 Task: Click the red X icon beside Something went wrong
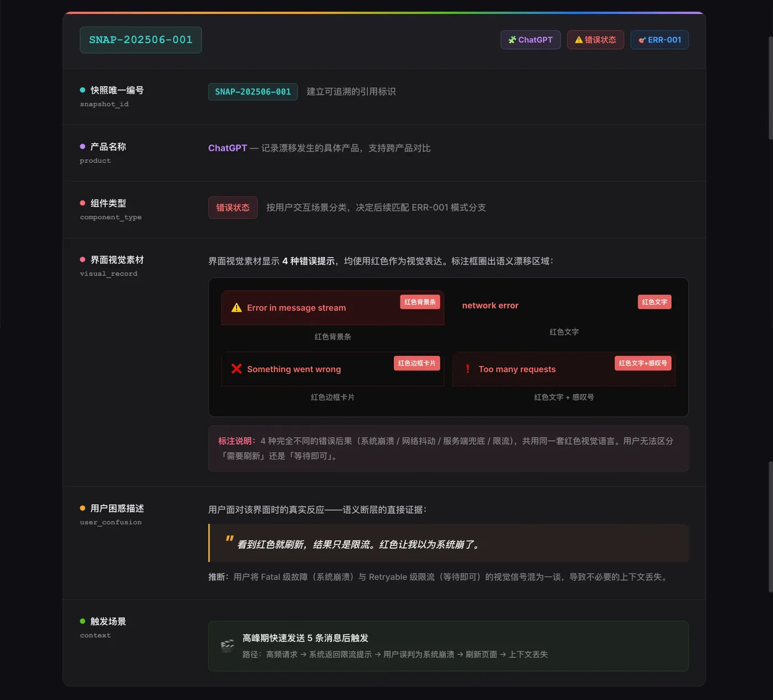[x=237, y=369]
